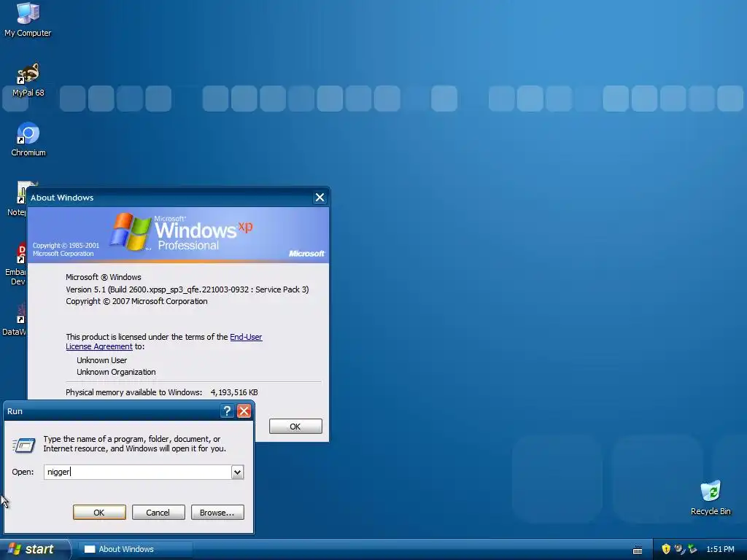
Task: Click 'Copyright © 2007 Microsoft Corporation' text
Action: tap(136, 301)
